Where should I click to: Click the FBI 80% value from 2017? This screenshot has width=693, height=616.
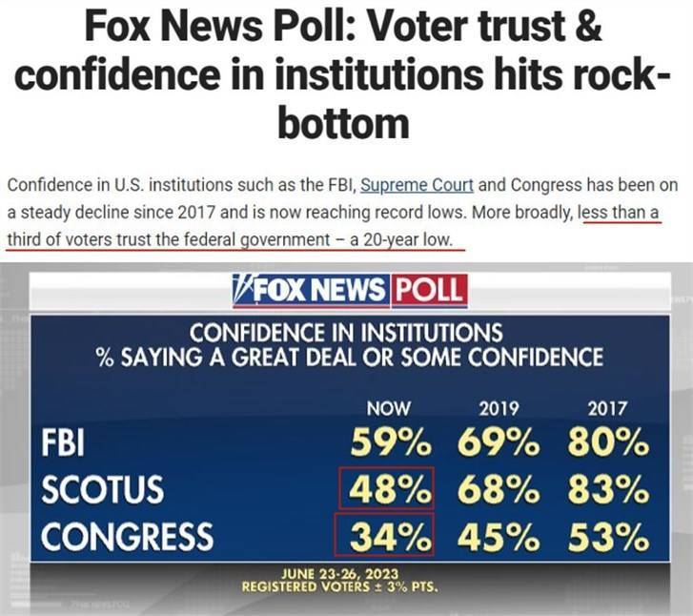pos(608,441)
